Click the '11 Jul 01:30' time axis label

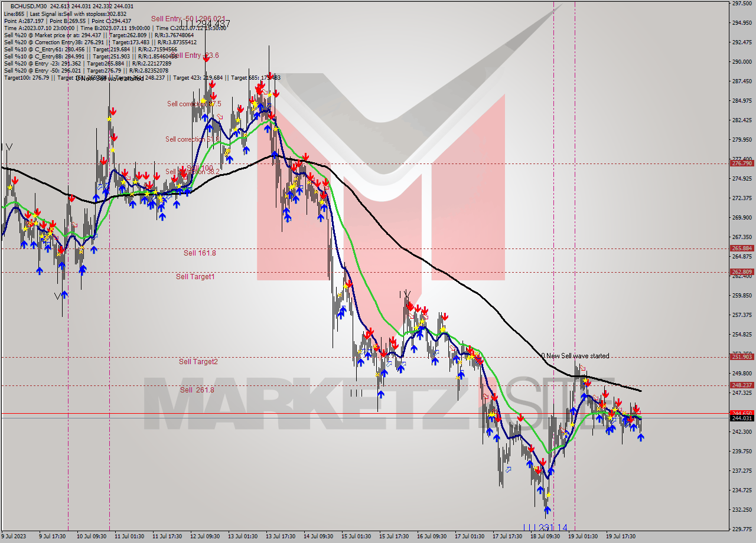coord(129,537)
